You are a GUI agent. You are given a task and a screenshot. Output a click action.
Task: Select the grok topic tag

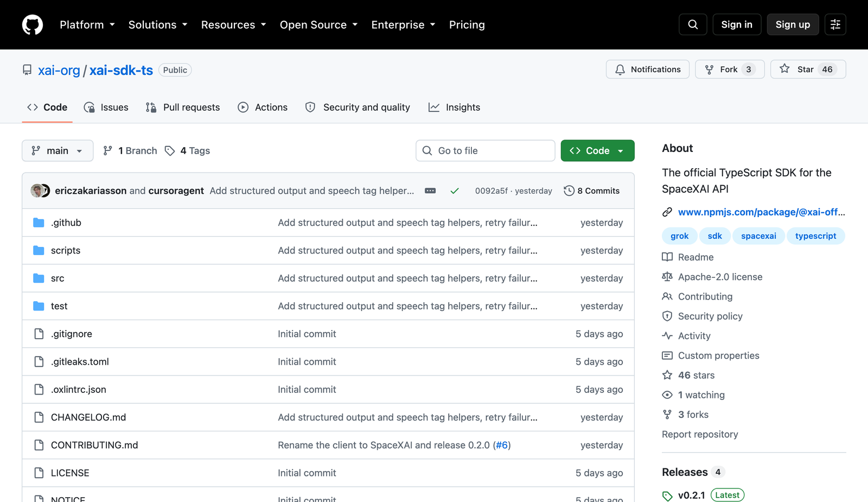click(x=679, y=236)
